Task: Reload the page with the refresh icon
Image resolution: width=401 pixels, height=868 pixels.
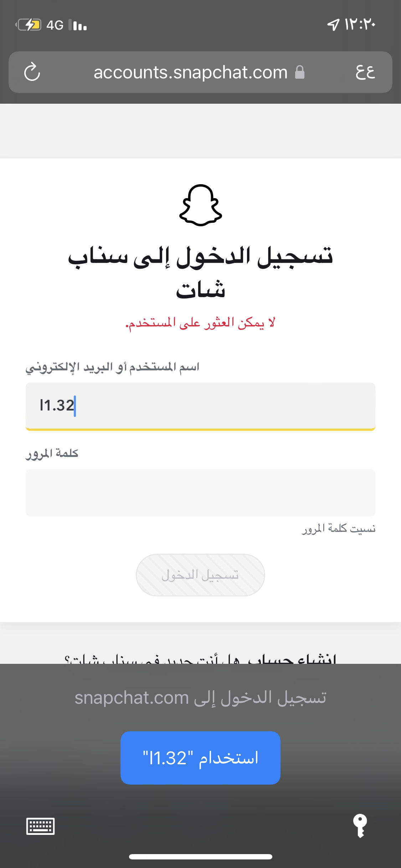Action: [32, 72]
